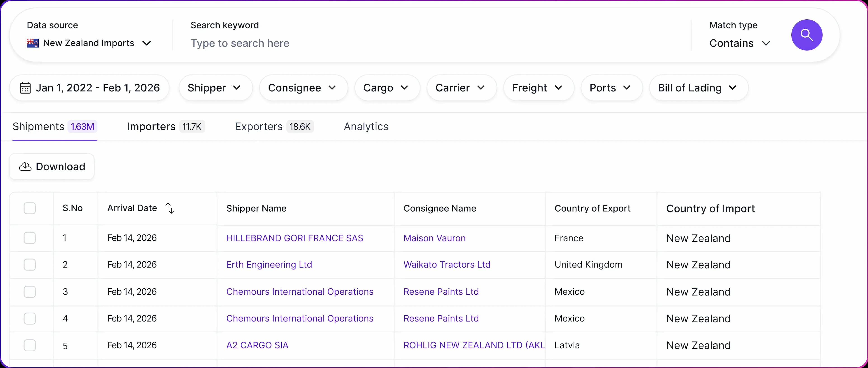This screenshot has height=368, width=868.
Task: Open the Analytics tab
Action: pyautogui.click(x=366, y=127)
